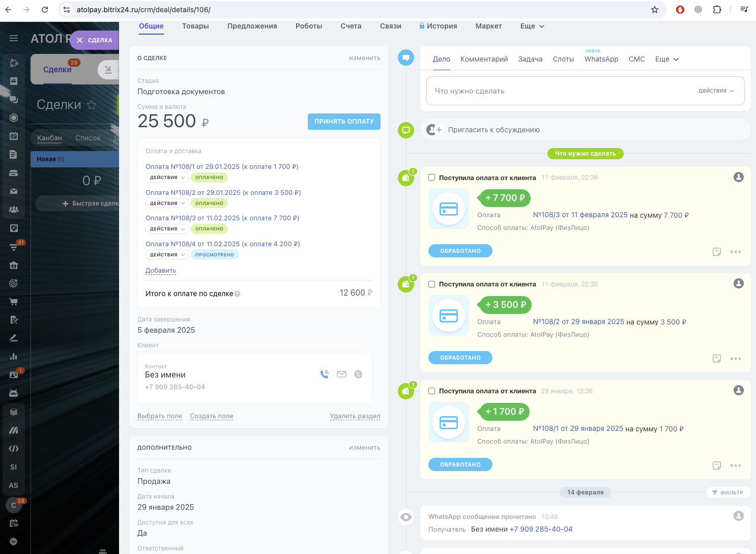Click the Что нужно сделать input field
The width and height of the screenshot is (756, 554).
click(x=560, y=91)
